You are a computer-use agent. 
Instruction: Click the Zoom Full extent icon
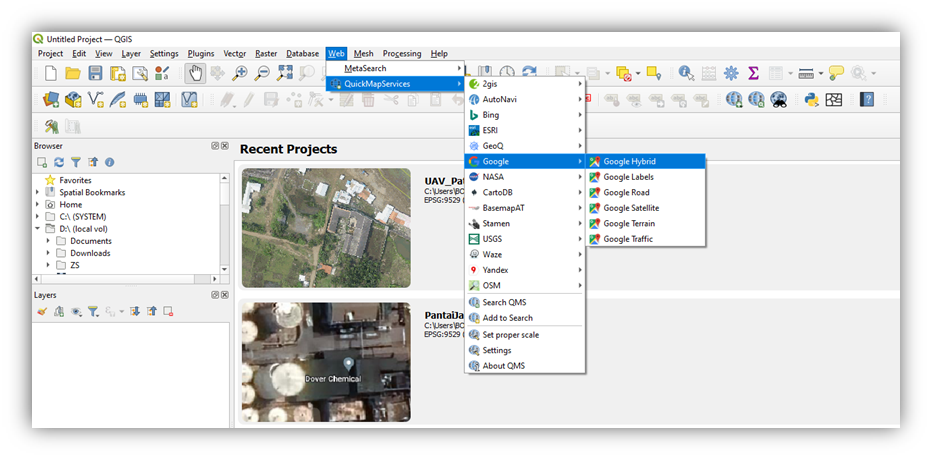[x=285, y=73]
